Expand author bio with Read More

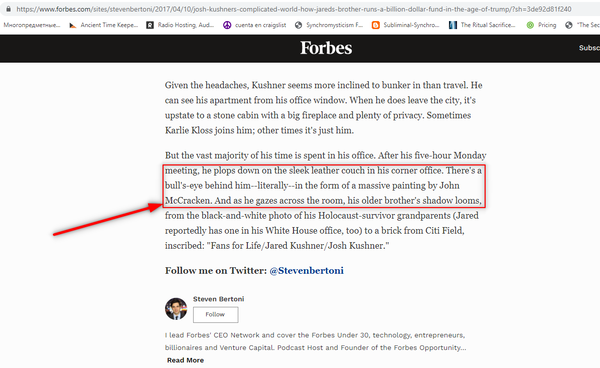(x=185, y=360)
